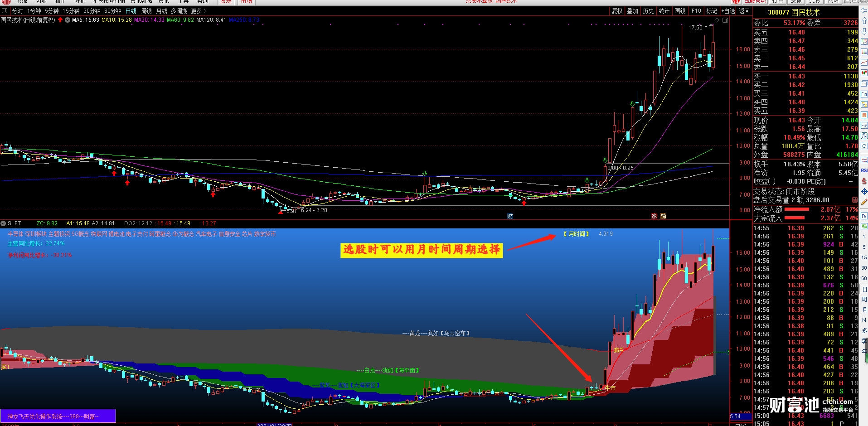Click the MA250: 8.73 value
Screen dimensions: 868x426
coord(244,20)
